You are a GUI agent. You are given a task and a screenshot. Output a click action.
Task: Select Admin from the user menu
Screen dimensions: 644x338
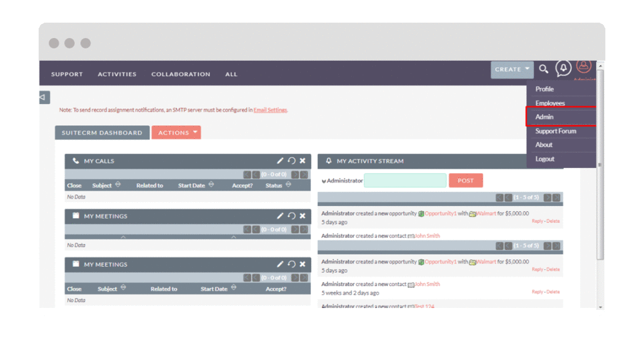click(x=545, y=117)
